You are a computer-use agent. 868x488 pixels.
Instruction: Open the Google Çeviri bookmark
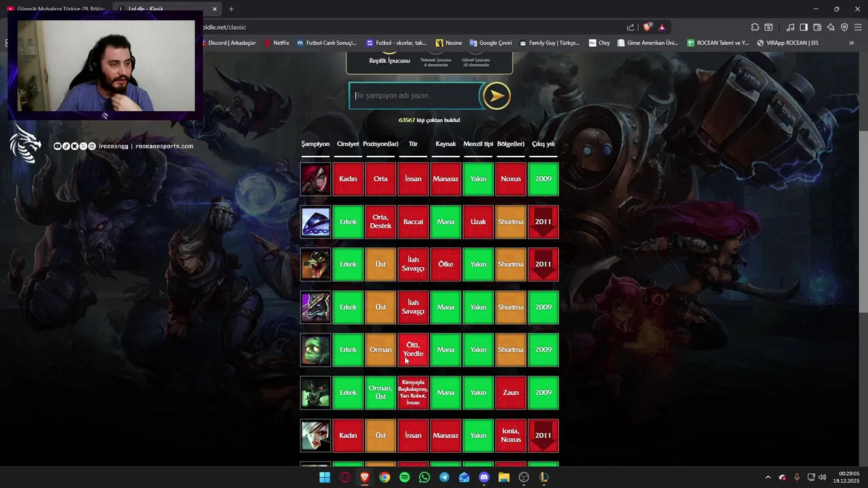(x=490, y=43)
